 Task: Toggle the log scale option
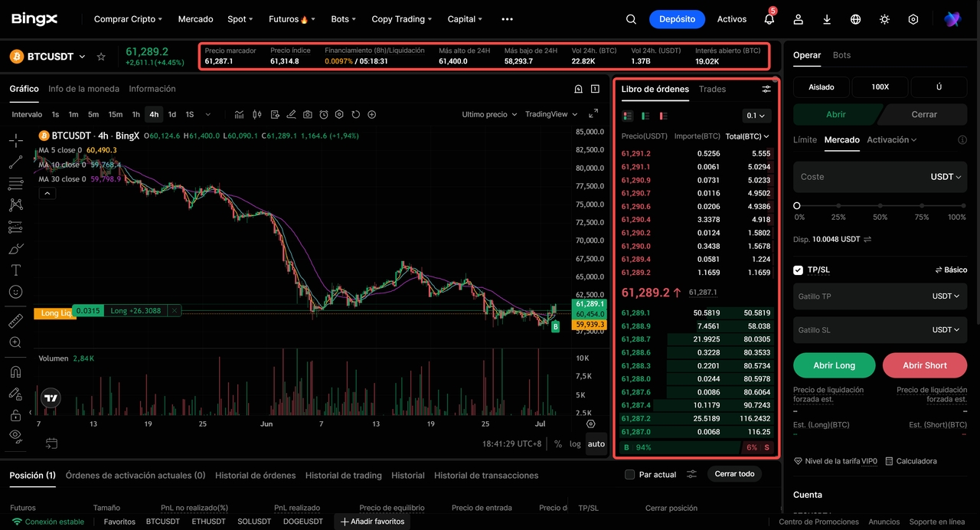[575, 443]
